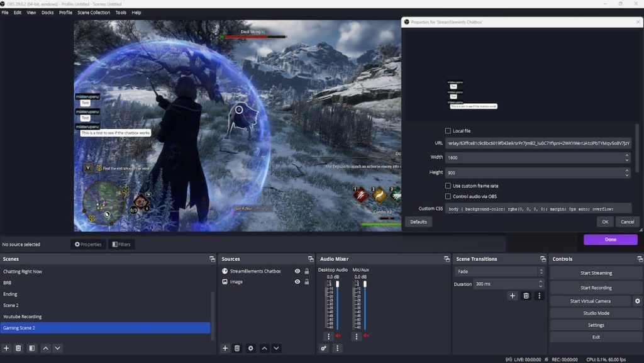Pop out the Audio Mixer dock icon
644x363 pixels.
tap(447, 259)
